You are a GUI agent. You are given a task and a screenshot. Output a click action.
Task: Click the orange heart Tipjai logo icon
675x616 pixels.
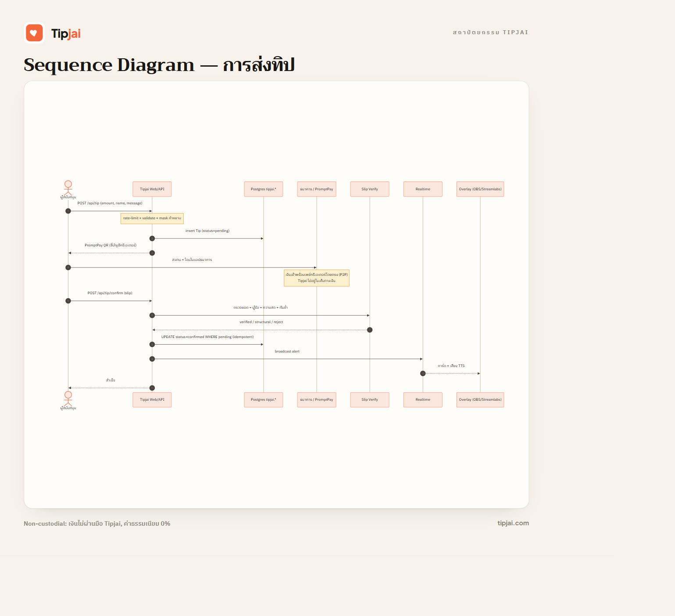[34, 33]
